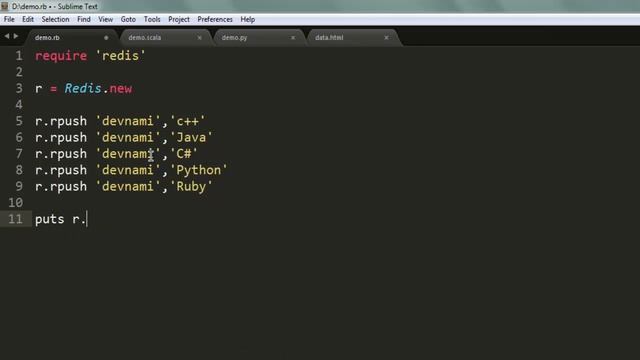The image size is (640, 360).
Task: Click 'puts' on line 11
Action: coord(49,219)
